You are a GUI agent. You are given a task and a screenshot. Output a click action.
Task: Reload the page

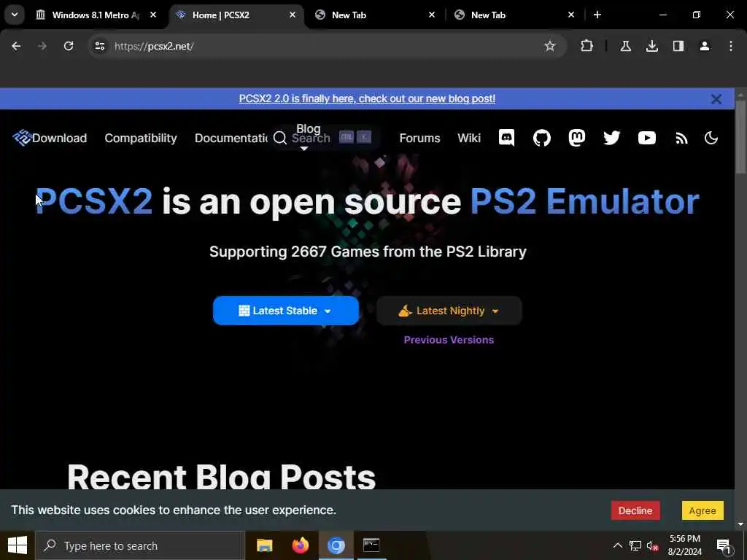pos(69,46)
